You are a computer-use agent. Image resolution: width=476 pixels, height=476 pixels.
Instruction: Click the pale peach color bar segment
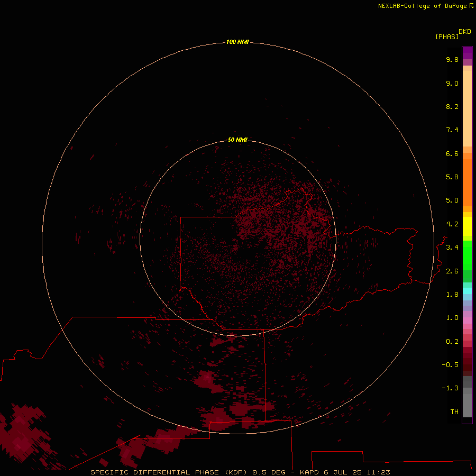tap(467, 108)
